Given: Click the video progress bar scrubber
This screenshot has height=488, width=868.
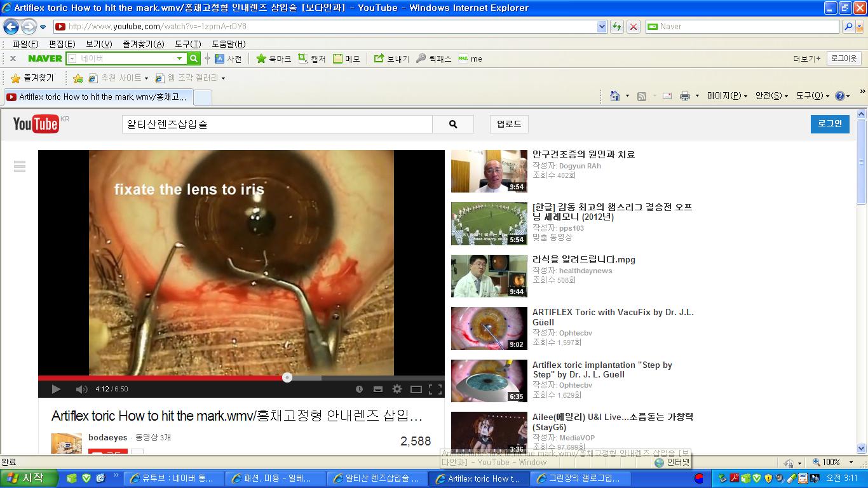Looking at the screenshot, I should click(x=287, y=377).
